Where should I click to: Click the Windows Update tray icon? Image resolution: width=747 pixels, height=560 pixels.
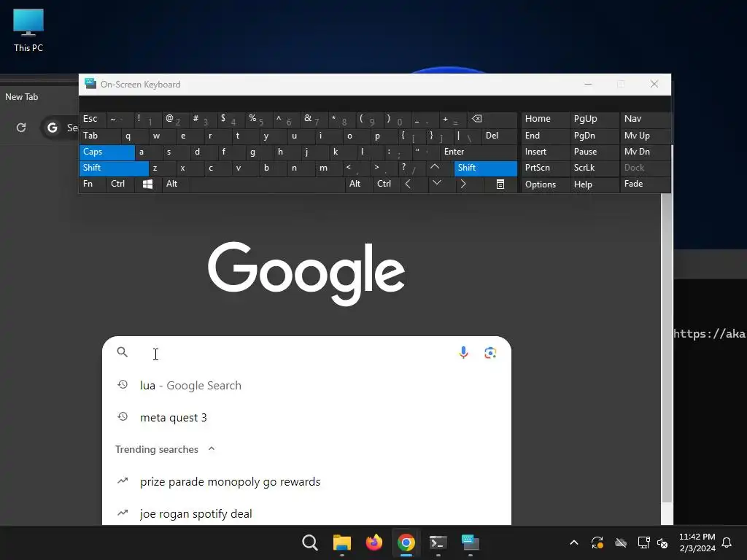597,542
